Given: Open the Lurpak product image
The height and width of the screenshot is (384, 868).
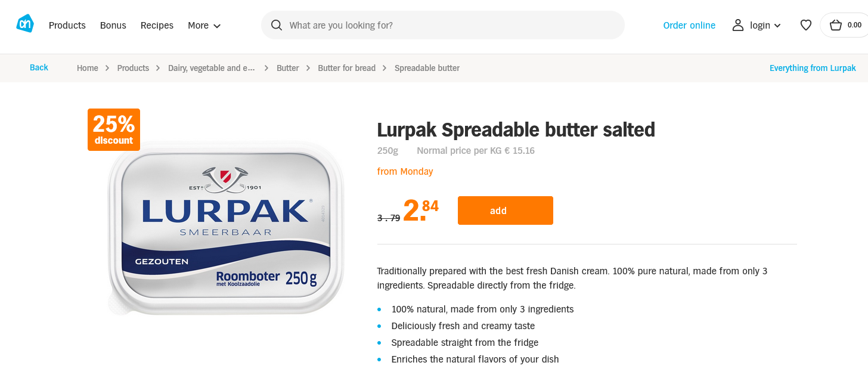Looking at the screenshot, I should coord(226,228).
